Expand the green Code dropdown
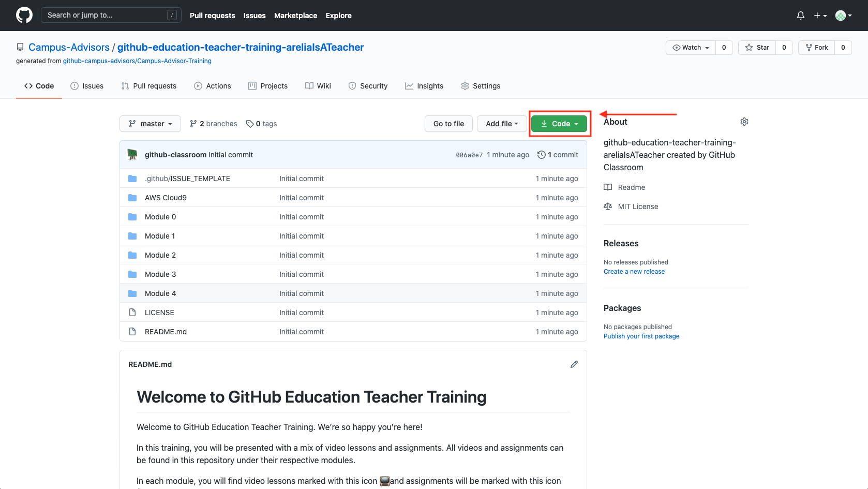The width and height of the screenshot is (868, 489). 559,124
